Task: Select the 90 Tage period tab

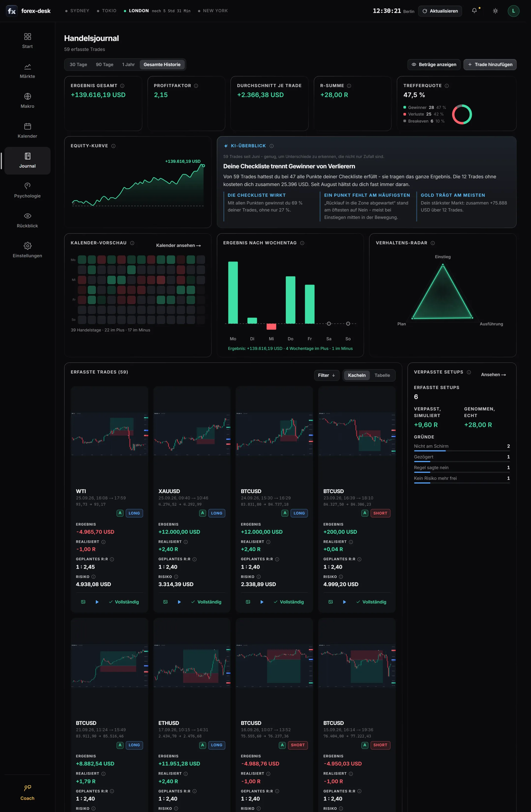Action: click(105, 64)
